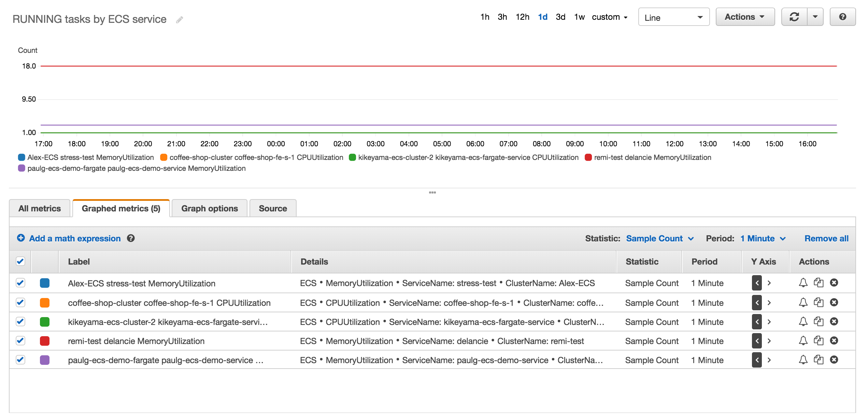Click the refresh graph icon

[794, 17]
